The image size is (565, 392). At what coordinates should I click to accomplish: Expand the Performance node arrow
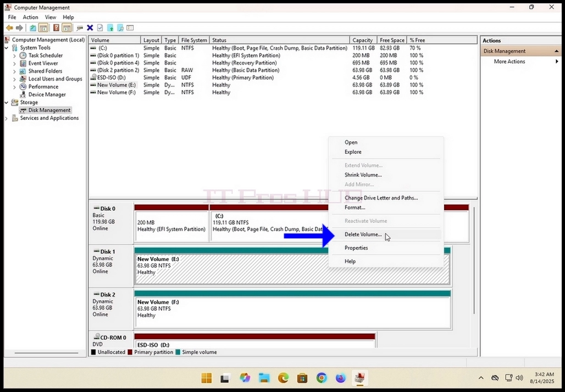pyautogui.click(x=14, y=87)
